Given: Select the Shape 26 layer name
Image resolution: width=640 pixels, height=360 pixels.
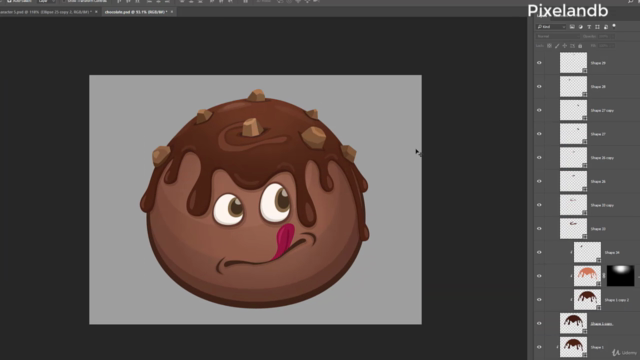Looking at the screenshot, I should (x=598, y=182).
